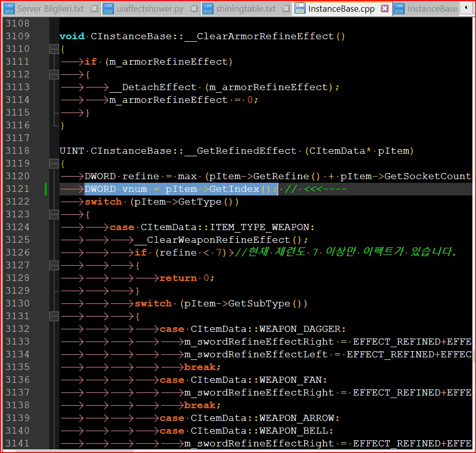Collapse the GetSubType switch fold at line 3131
This screenshot has width=476, height=453.
pyautogui.click(x=54, y=316)
